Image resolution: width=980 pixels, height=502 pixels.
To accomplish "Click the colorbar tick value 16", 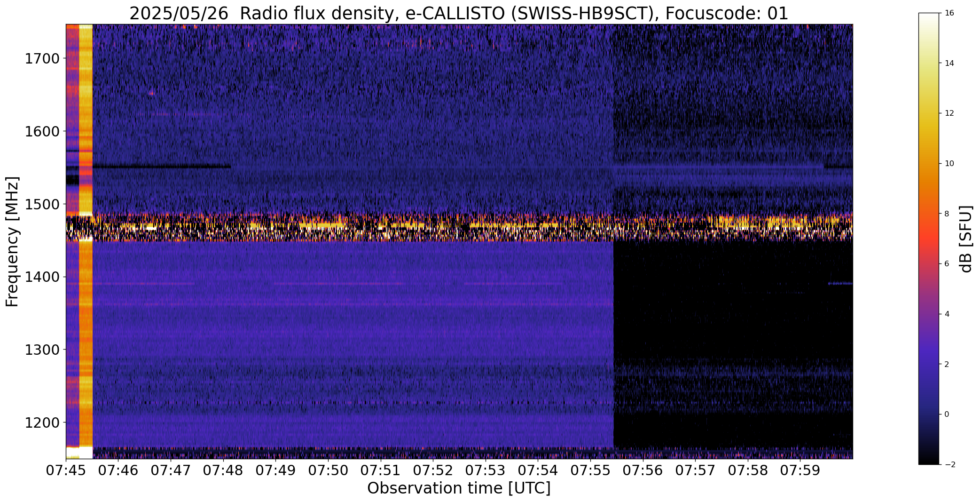I will pyautogui.click(x=949, y=13).
